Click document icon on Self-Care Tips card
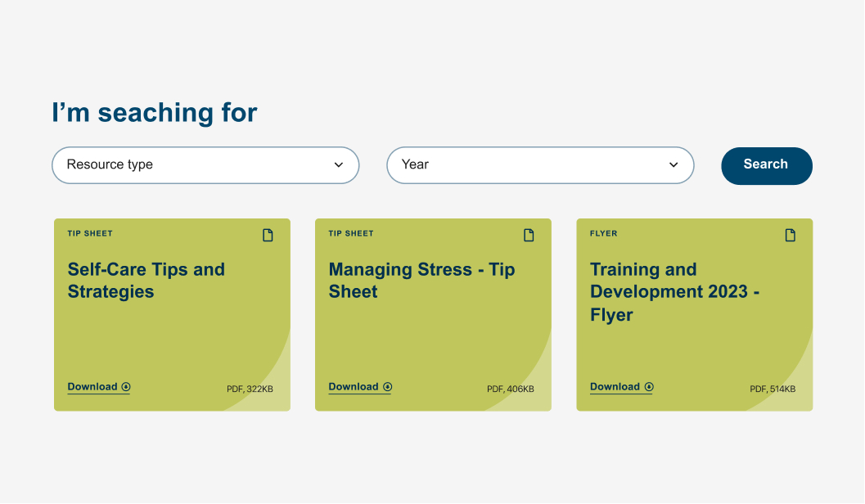 [x=268, y=236]
